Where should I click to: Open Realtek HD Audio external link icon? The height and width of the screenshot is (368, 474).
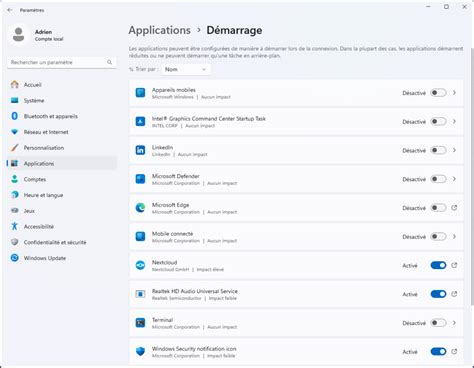[454, 294]
